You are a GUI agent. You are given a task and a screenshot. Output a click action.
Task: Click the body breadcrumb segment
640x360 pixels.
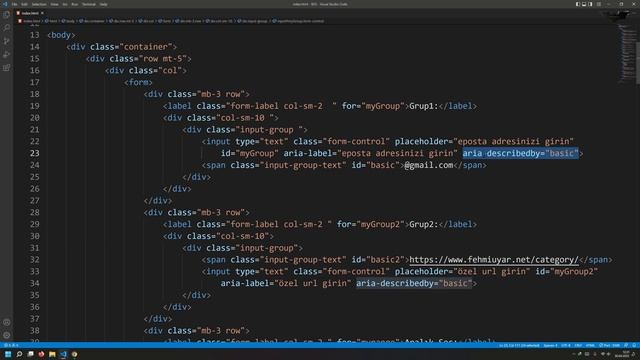click(70, 21)
